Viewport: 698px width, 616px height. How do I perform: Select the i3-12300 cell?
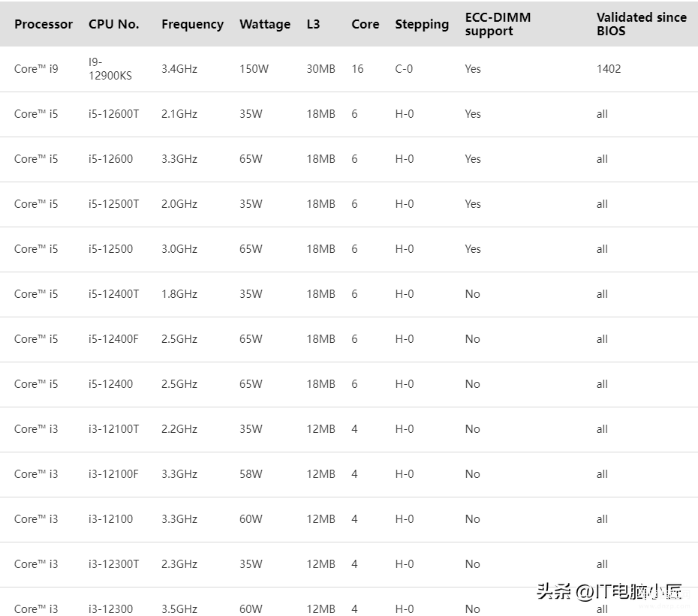(110, 608)
